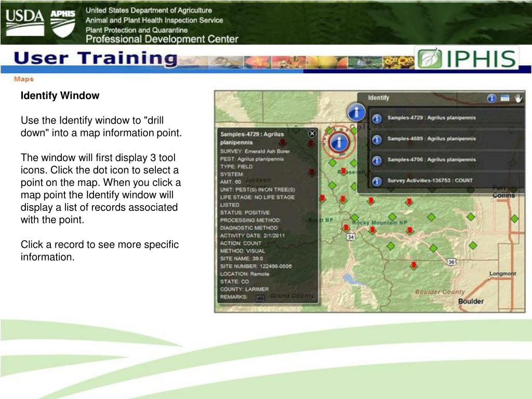This screenshot has height=399, width=532.
Task: Click the DIAGNOSTIC METHOD field
Action: [249, 228]
